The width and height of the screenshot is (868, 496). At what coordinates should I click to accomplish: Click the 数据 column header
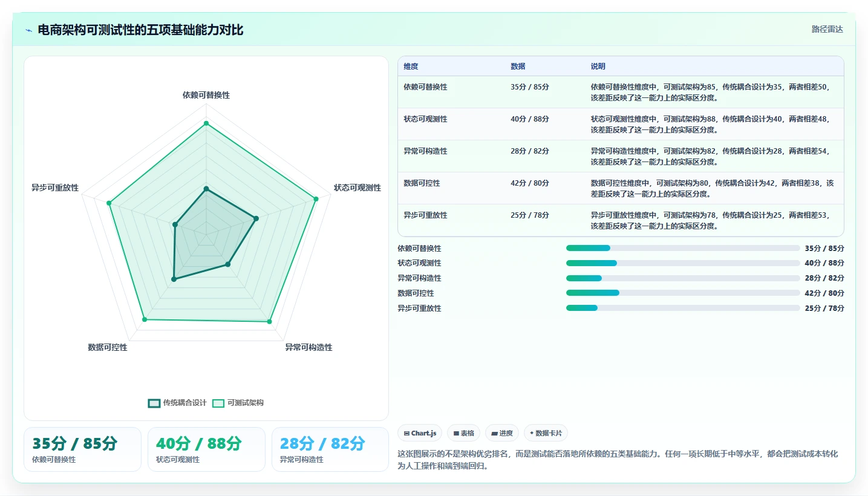click(518, 67)
